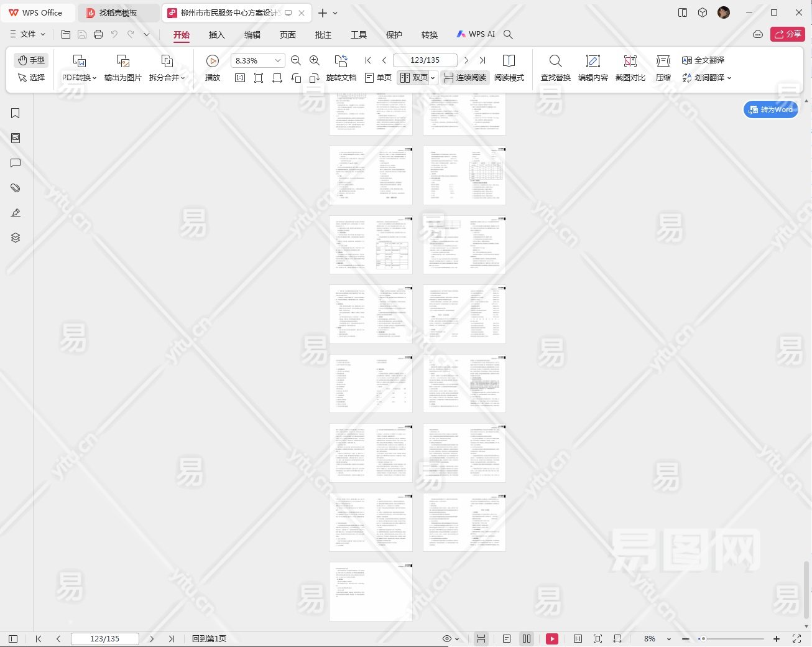Click the page number field 123/135 in toolbar

pos(425,60)
